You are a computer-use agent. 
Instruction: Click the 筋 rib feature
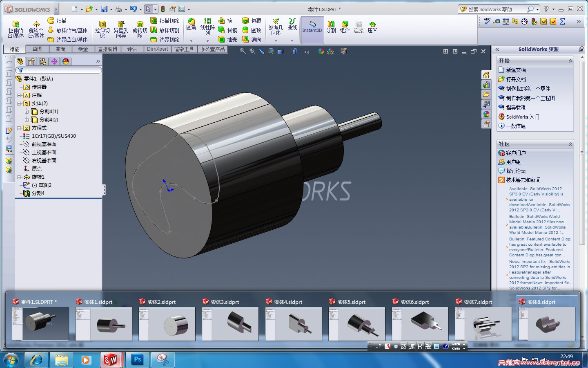[x=225, y=21]
